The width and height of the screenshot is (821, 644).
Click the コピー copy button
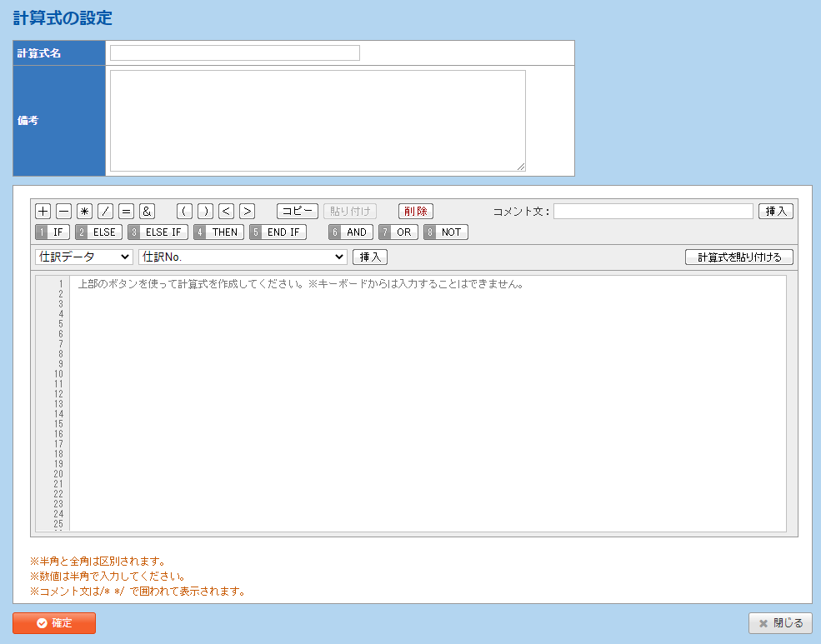298,211
